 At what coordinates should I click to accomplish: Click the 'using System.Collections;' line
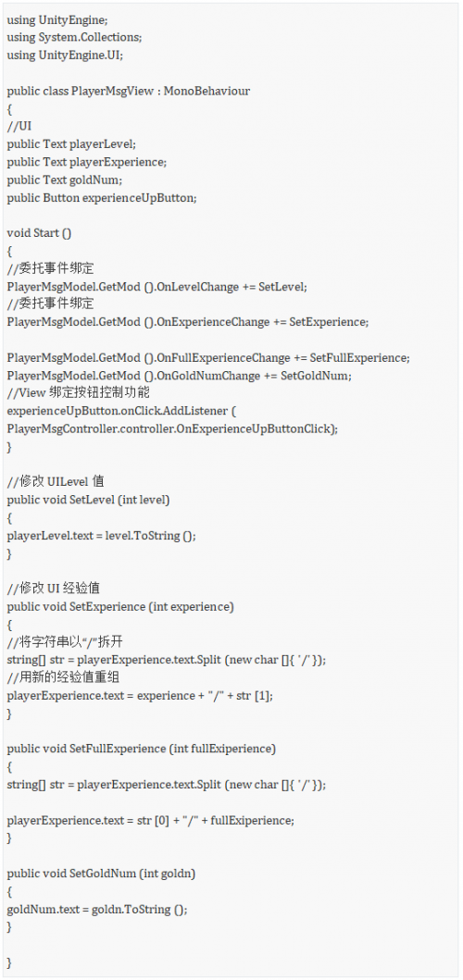[x=74, y=38]
